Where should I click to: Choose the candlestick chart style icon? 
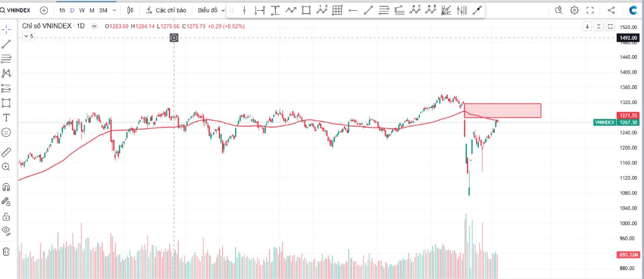click(x=131, y=10)
